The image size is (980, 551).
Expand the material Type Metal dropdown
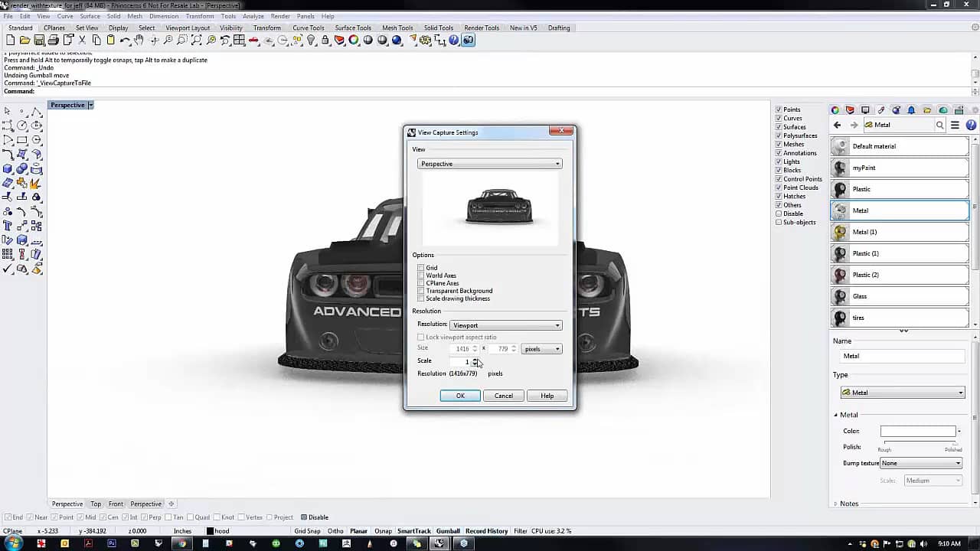[x=903, y=393]
